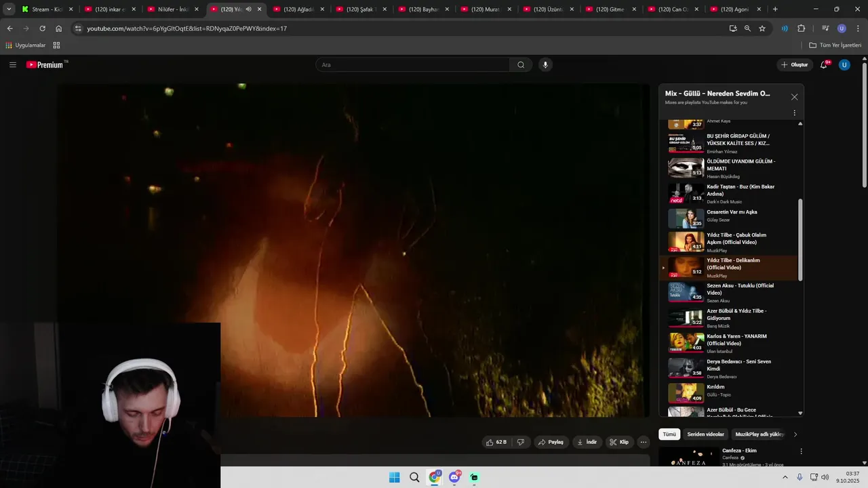This screenshot has height=488, width=868.
Task: Select the Seriden videolar chip
Action: [x=705, y=434]
